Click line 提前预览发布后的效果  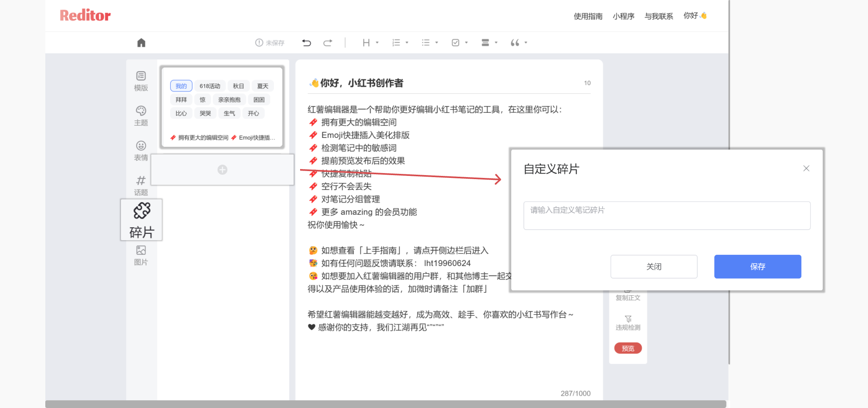click(x=363, y=161)
